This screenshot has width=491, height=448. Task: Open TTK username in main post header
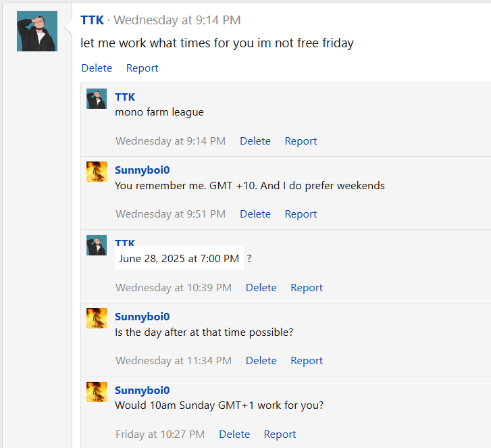(x=92, y=20)
